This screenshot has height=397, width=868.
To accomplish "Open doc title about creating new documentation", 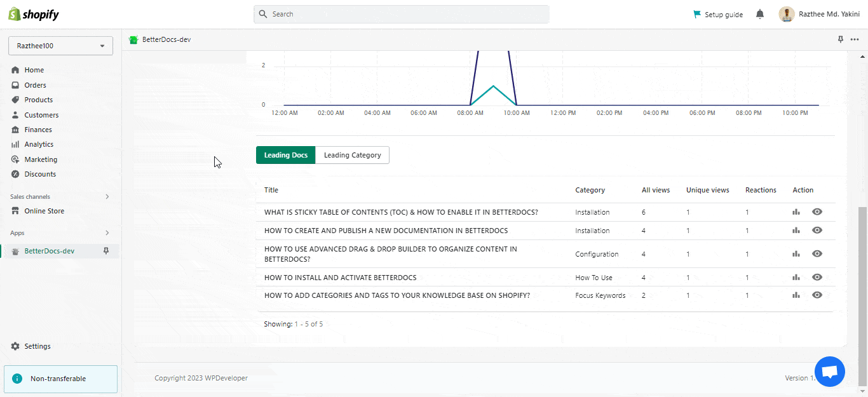I will [386, 231].
